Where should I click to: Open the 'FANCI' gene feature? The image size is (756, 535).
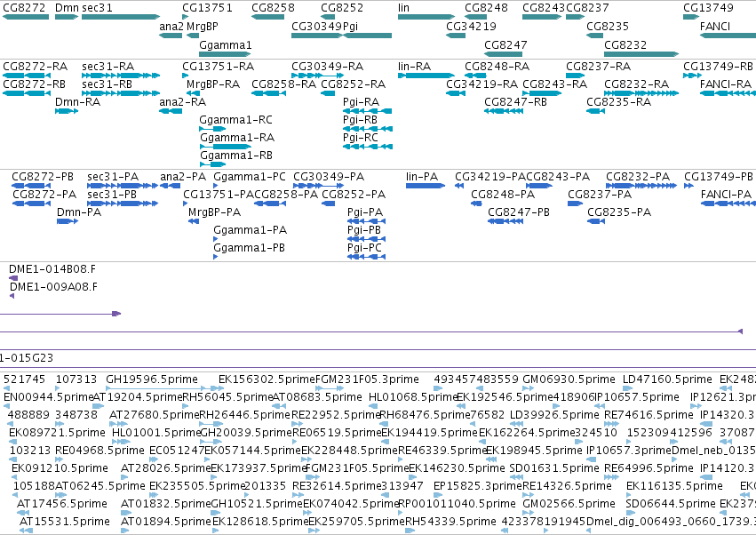tap(715, 26)
